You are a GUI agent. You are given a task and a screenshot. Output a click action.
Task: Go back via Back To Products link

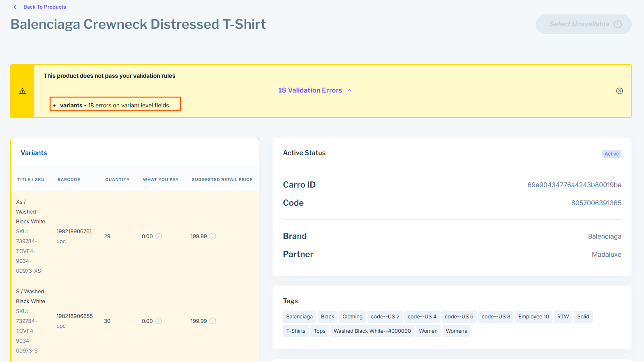pos(44,7)
